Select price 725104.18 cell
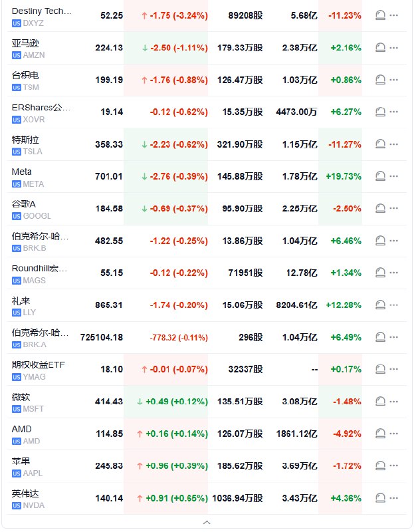The width and height of the screenshot is (416, 532). click(102, 337)
